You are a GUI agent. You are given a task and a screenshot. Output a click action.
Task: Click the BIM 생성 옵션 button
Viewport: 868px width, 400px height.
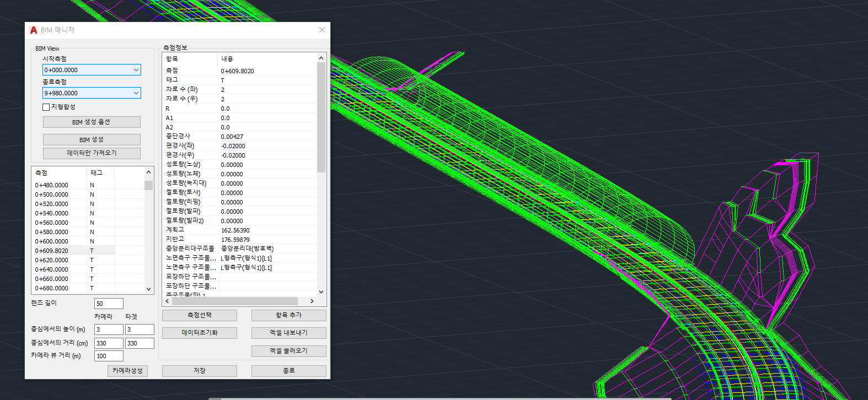pyautogui.click(x=92, y=122)
